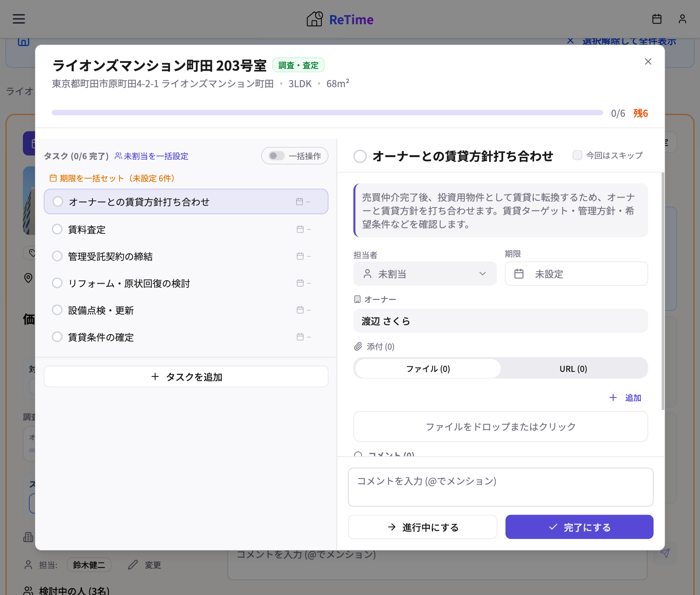Click 進行中にする button

pyautogui.click(x=422, y=527)
